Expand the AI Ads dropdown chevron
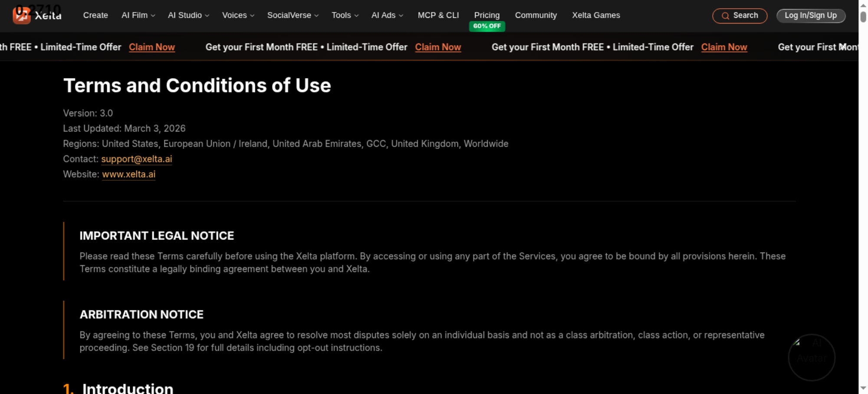868x394 pixels. (x=401, y=16)
